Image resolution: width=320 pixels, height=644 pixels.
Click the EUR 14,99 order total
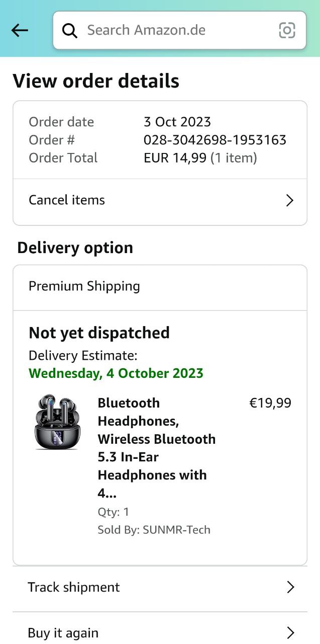tap(175, 158)
